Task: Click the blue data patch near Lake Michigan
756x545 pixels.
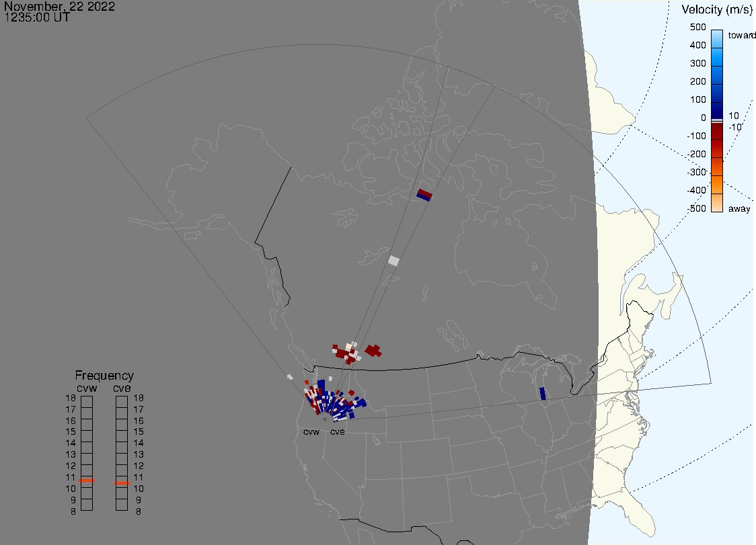Action: pyautogui.click(x=542, y=393)
